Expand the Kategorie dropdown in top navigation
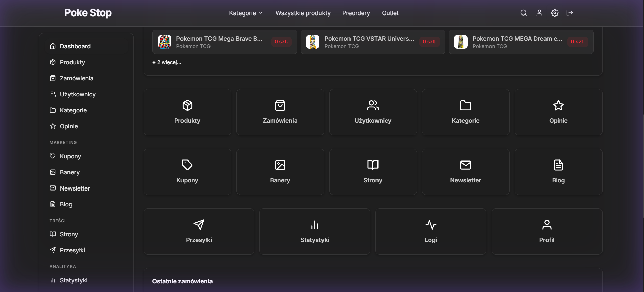 tap(246, 13)
